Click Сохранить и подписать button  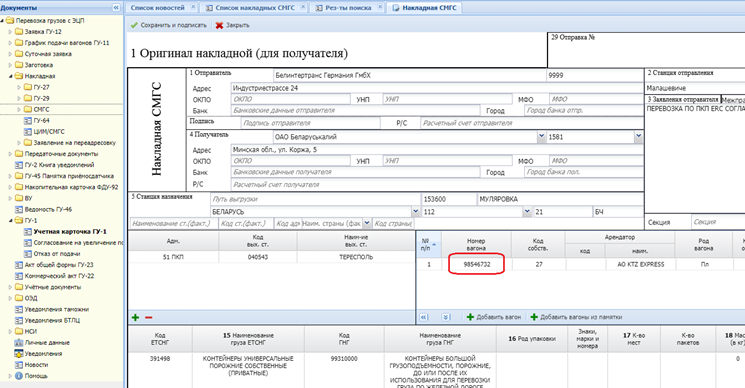(169, 25)
